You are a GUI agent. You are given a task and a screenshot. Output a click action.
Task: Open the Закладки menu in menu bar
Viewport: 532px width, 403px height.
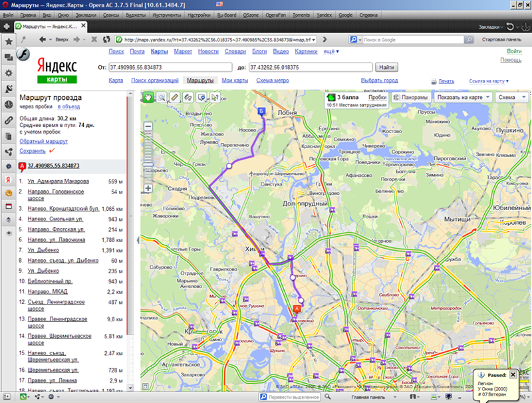click(86, 15)
